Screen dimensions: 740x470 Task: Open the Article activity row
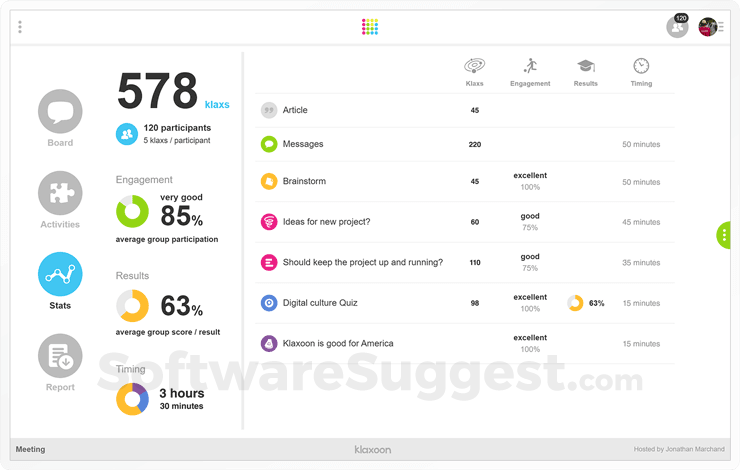295,110
